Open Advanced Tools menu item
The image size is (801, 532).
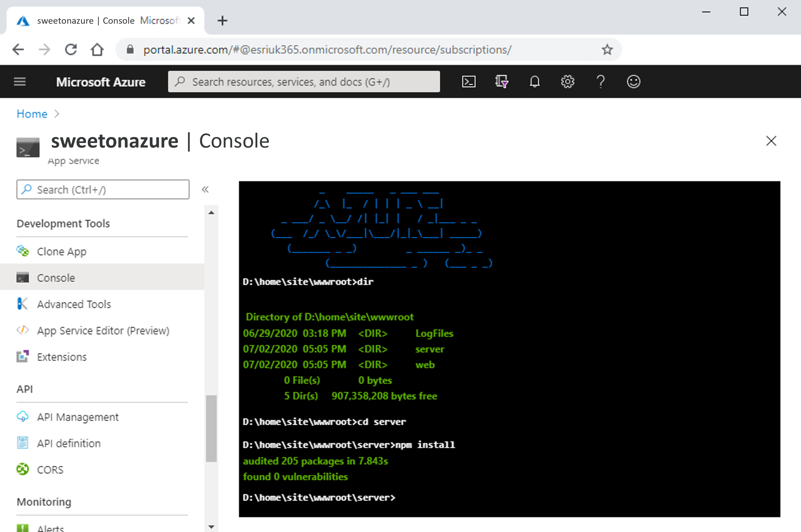pos(102,304)
